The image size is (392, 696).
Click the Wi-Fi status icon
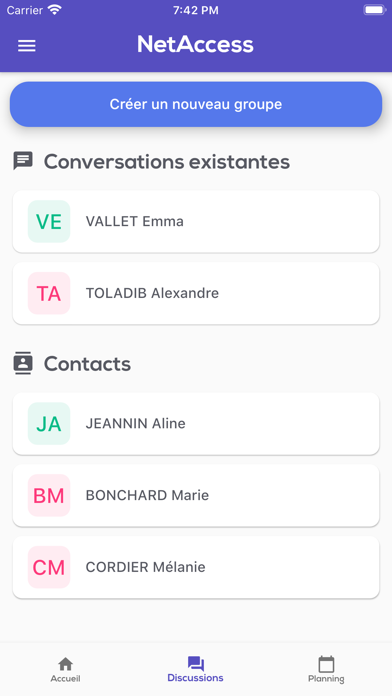(55, 10)
